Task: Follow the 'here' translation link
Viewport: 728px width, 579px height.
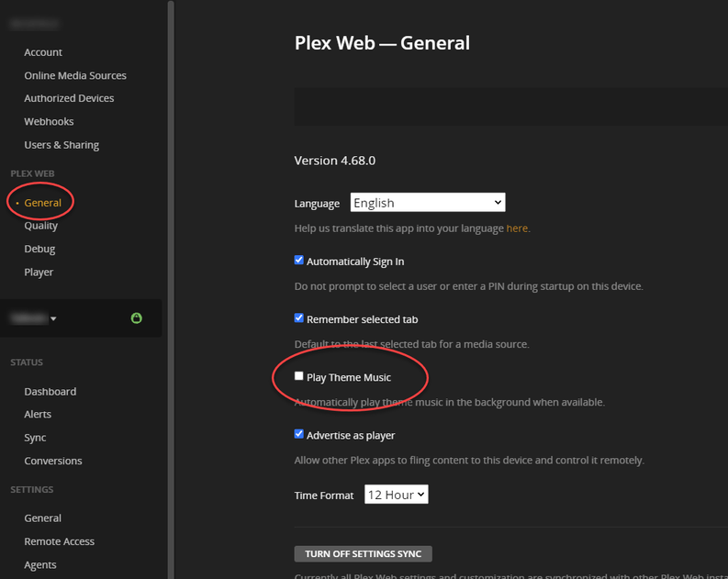Action: click(517, 228)
